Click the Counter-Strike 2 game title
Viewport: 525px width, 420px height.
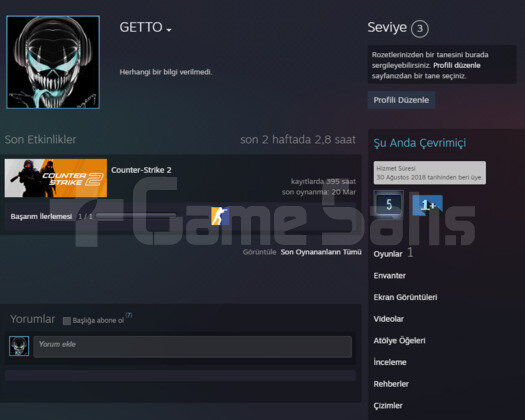coord(141,170)
